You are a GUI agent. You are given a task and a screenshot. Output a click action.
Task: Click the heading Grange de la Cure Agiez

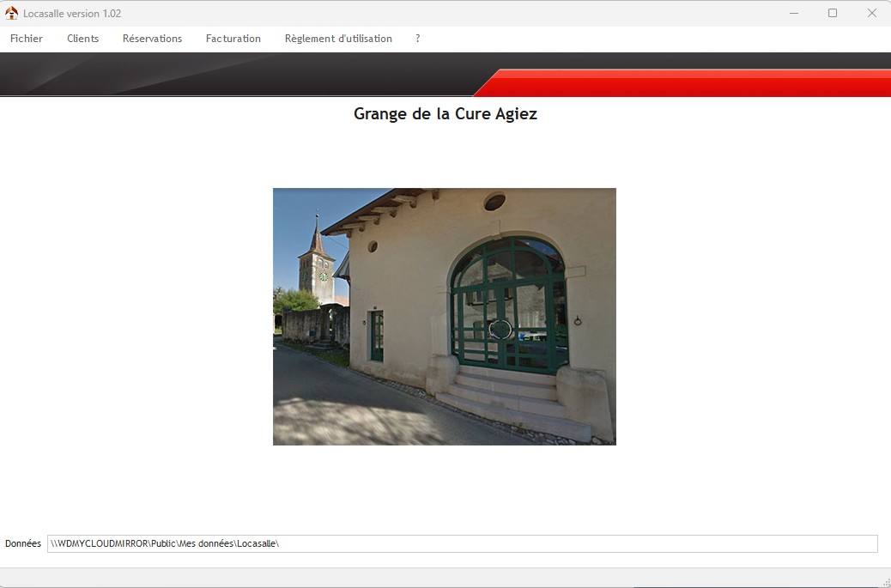click(x=445, y=114)
